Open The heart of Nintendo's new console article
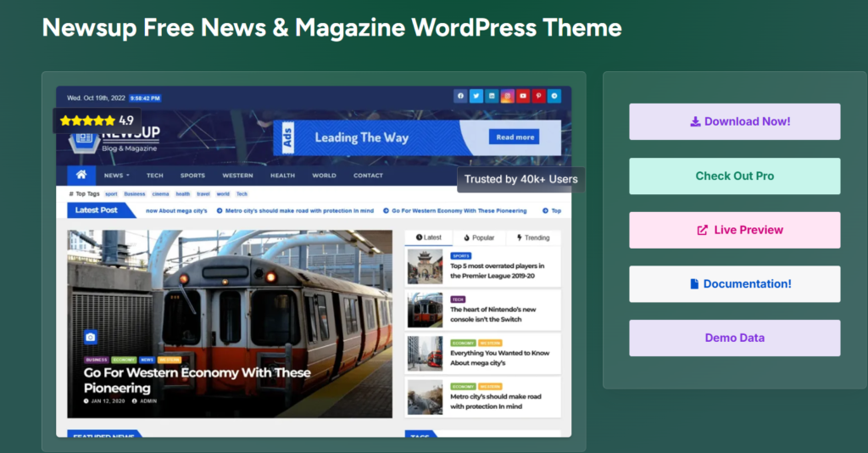868x453 pixels. pos(492,315)
